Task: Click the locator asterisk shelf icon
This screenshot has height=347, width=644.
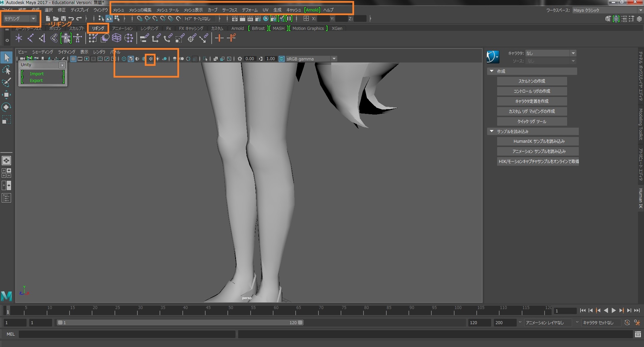Action: click(x=19, y=38)
